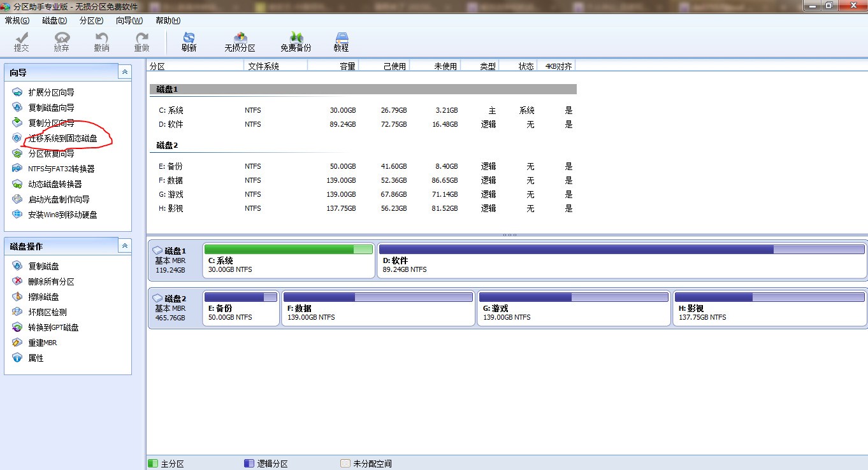Click the 提交 (Apply) toolbar icon

coord(21,42)
